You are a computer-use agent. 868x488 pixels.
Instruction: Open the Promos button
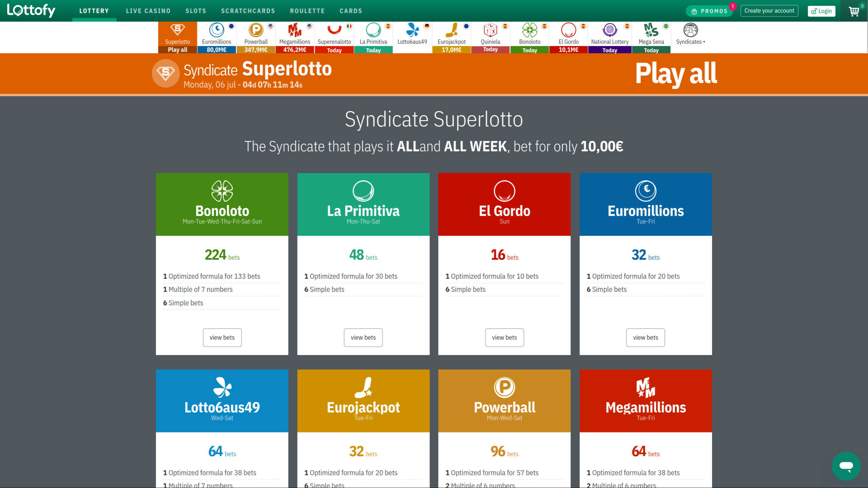coord(709,11)
